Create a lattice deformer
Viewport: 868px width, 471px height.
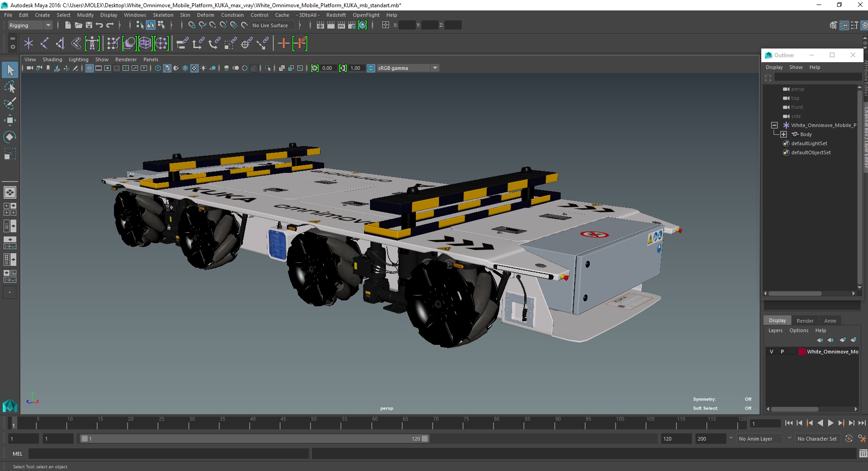pyautogui.click(x=145, y=44)
